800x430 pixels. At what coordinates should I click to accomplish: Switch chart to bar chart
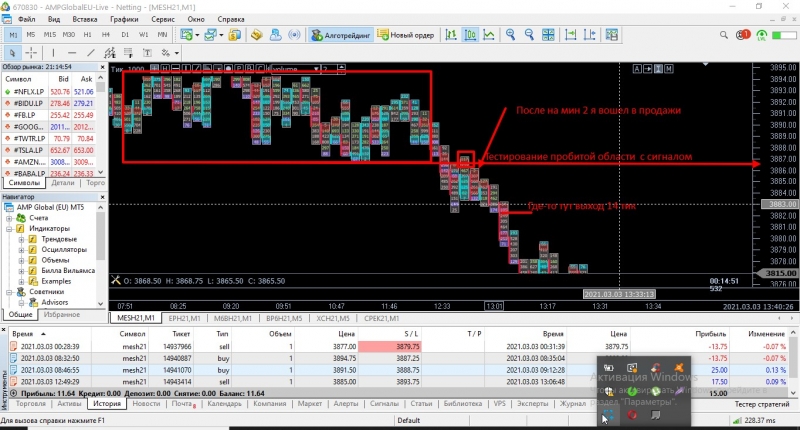(x=451, y=35)
